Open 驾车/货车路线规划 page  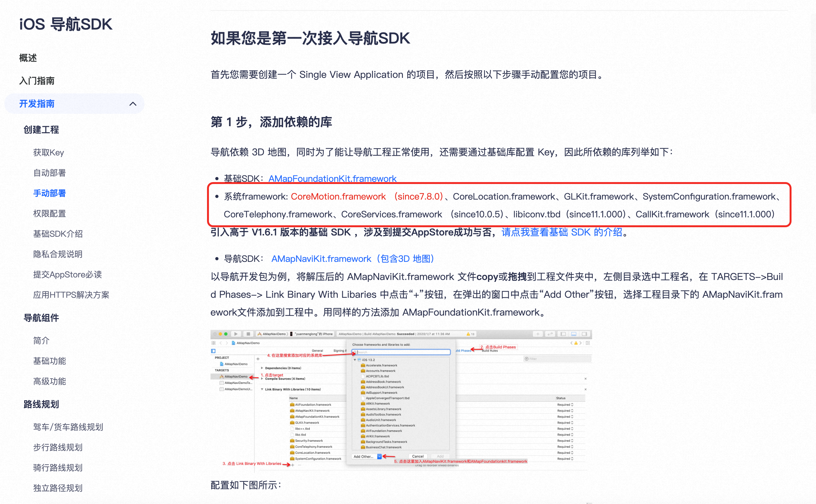[x=68, y=427]
